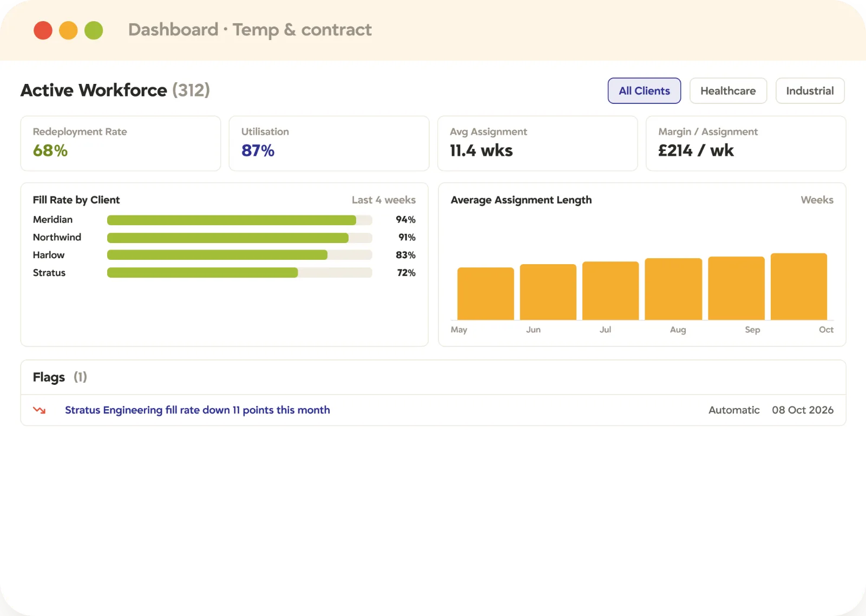Screen dimensions: 866x616
Task: Click the yellow minimize window dot
Action: click(68, 30)
